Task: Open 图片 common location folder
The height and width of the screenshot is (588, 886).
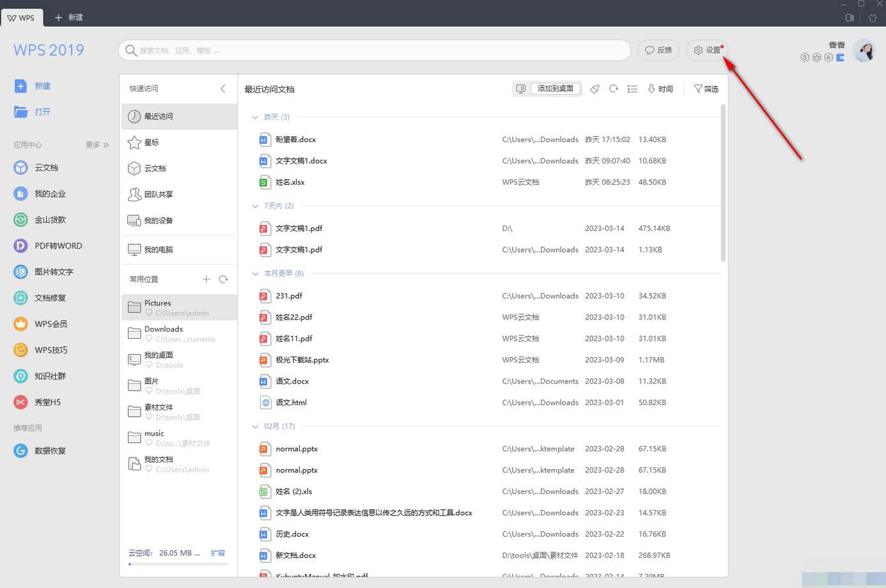Action: (x=179, y=385)
